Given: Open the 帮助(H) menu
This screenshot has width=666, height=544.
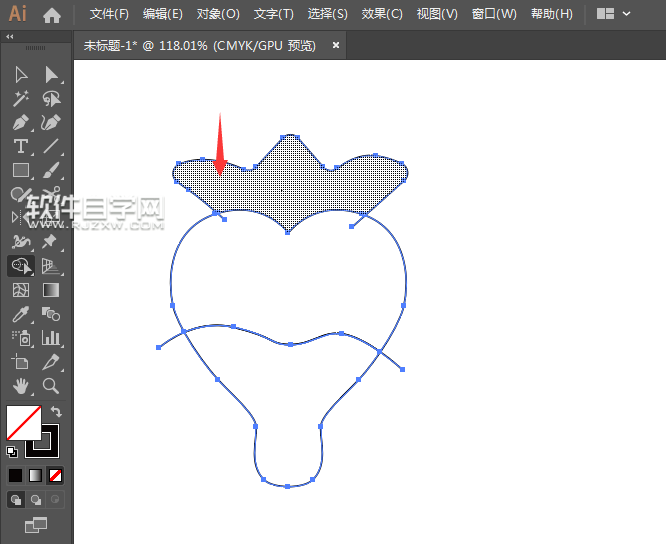Looking at the screenshot, I should tap(552, 14).
